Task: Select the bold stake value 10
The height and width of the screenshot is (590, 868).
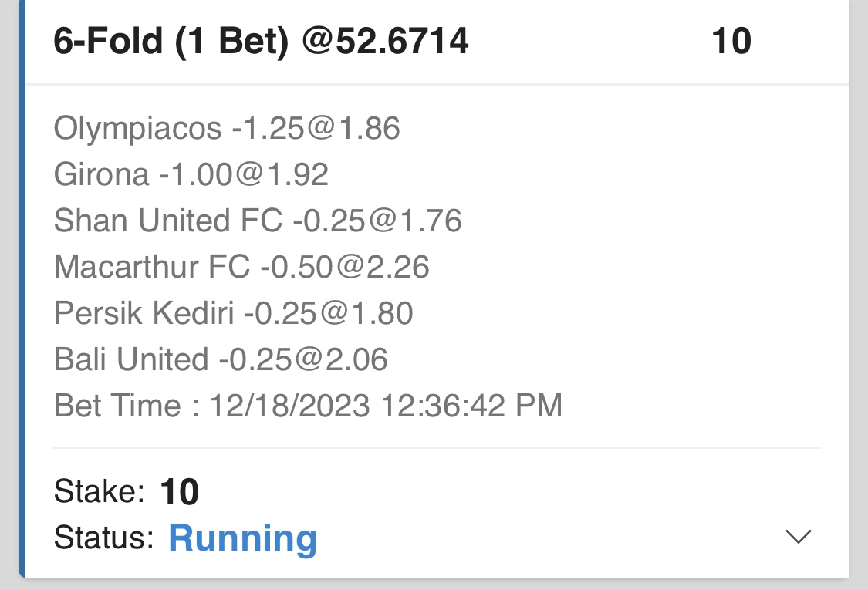Action: pos(179,492)
